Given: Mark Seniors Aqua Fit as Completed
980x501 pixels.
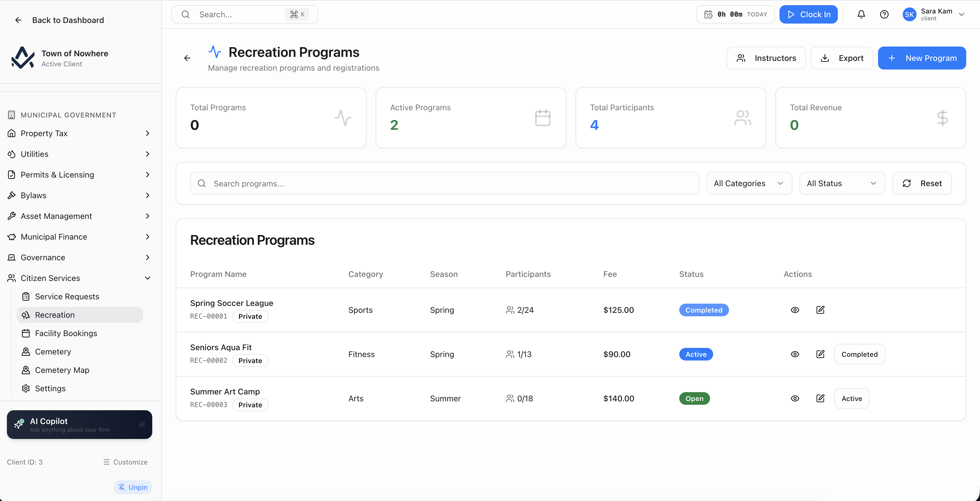Looking at the screenshot, I should point(859,354).
